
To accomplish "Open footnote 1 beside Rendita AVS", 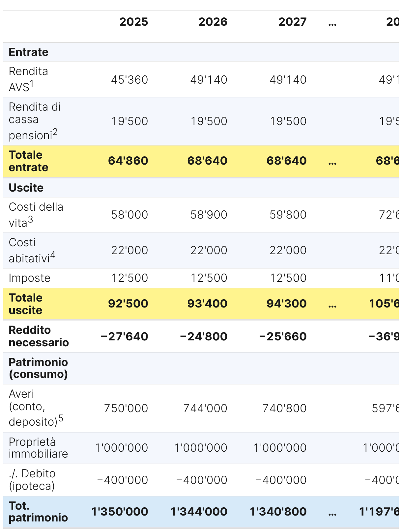I will click(x=32, y=85).
